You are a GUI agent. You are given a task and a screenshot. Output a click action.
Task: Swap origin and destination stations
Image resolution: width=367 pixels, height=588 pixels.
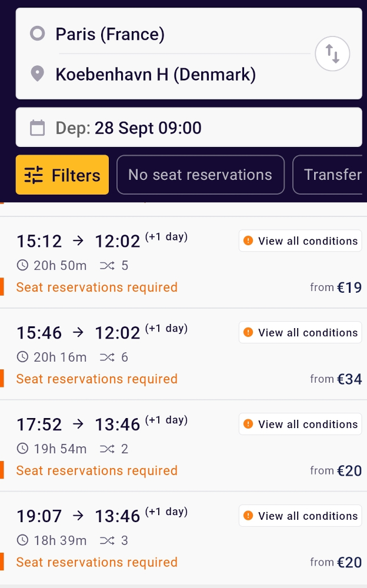coord(332,54)
